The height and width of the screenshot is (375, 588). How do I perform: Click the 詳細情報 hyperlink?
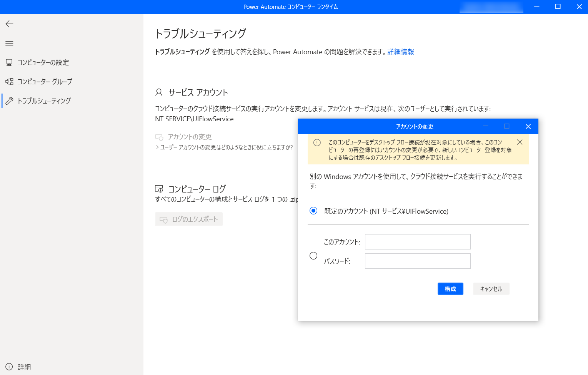coord(400,52)
